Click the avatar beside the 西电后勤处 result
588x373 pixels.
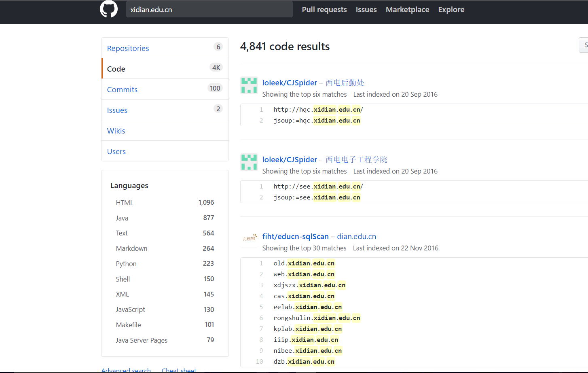[x=249, y=85]
